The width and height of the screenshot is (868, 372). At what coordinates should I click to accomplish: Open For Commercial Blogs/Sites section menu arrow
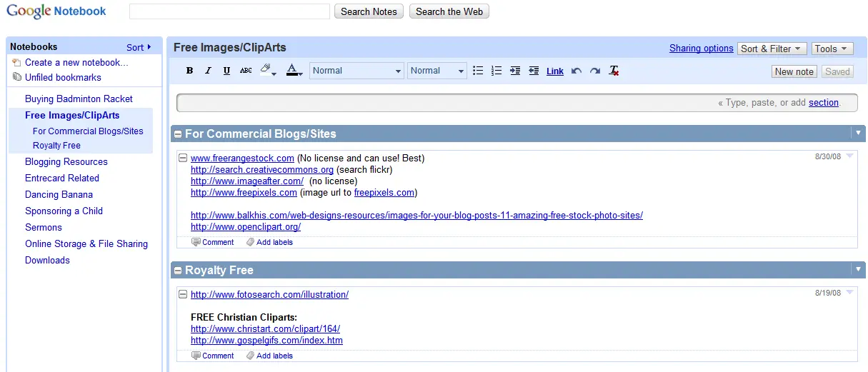point(858,133)
